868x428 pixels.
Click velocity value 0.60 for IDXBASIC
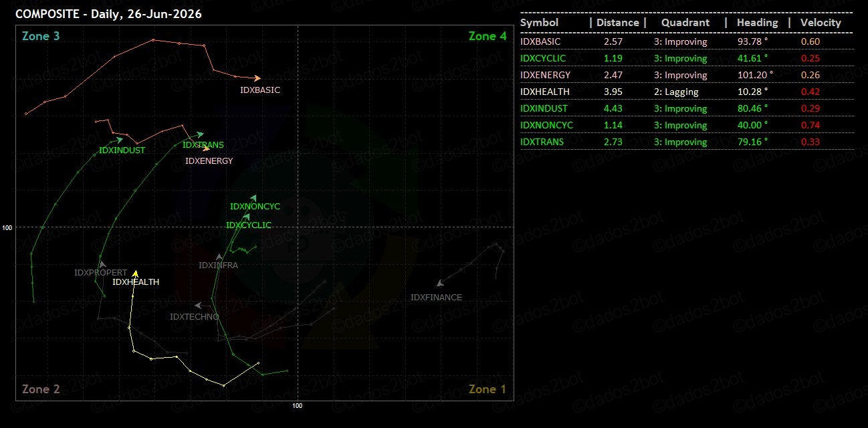click(810, 41)
